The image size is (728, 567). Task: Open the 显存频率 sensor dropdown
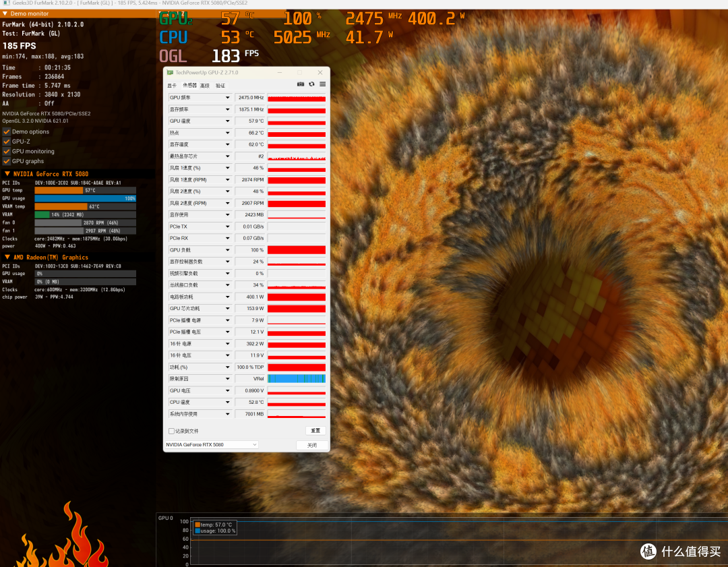pyautogui.click(x=228, y=110)
